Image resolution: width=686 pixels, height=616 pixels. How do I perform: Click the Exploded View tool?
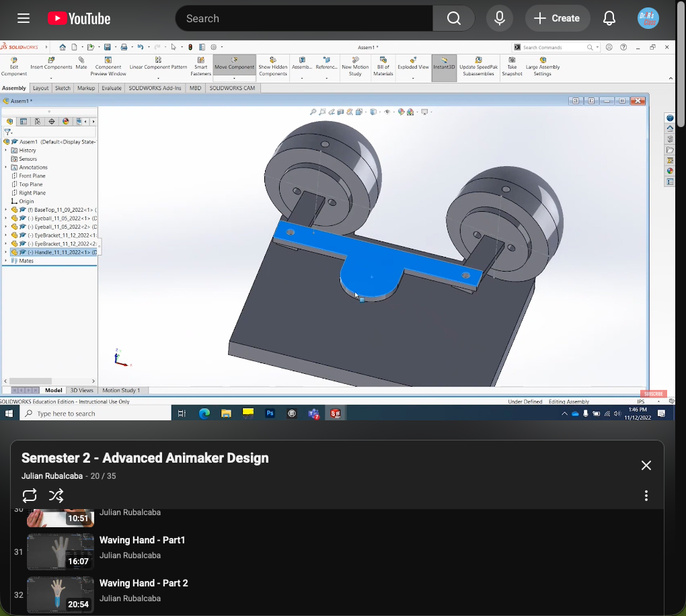(413, 63)
